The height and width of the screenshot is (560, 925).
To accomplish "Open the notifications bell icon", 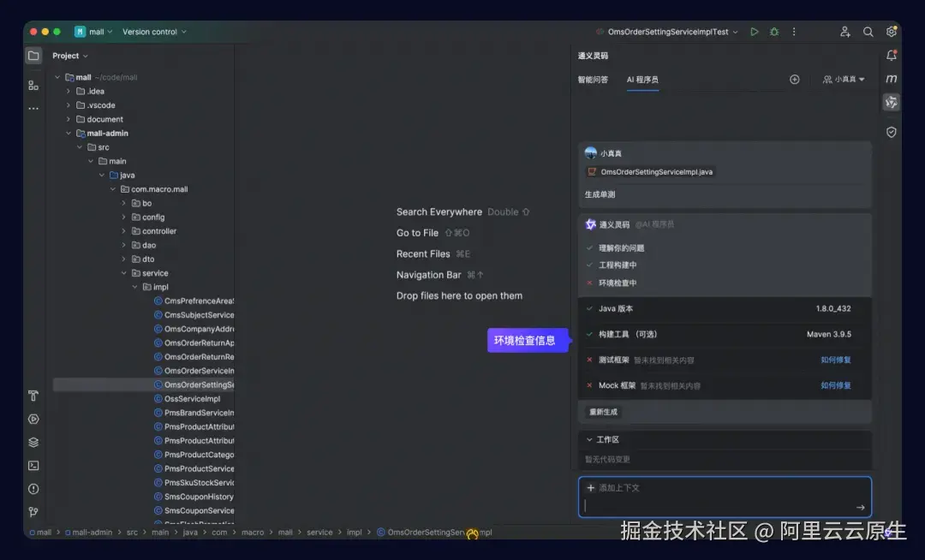I will click(891, 54).
